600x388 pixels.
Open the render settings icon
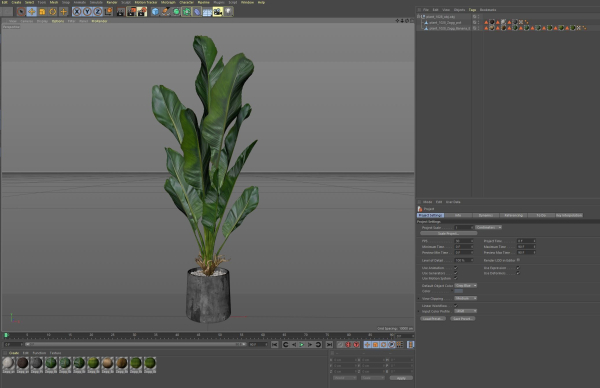(142, 12)
